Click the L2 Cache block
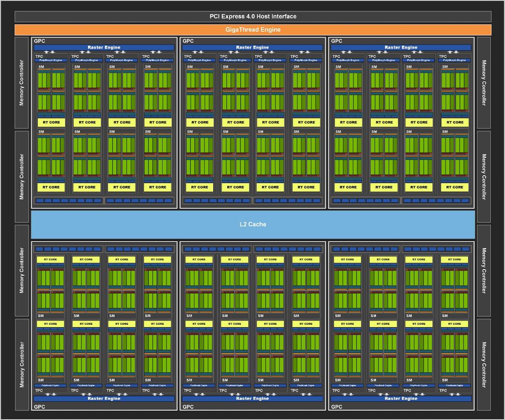The height and width of the screenshot is (420, 505). (x=253, y=224)
